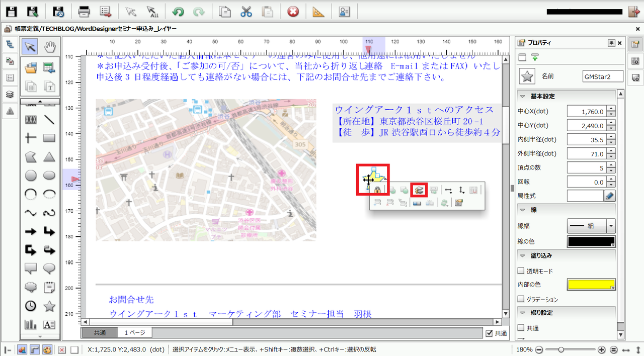Image resolution: width=644 pixels, height=356 pixels.
Task: Click the 属性式 edit pencil button
Action: click(610, 196)
